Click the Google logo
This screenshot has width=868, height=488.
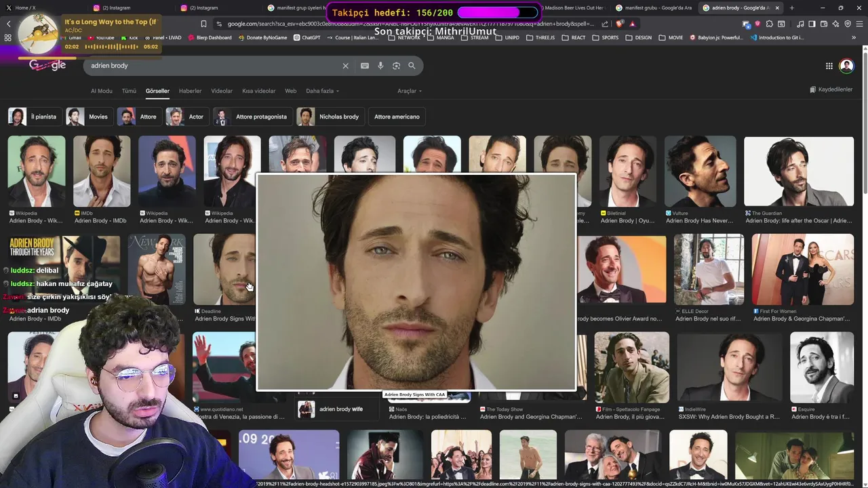coord(47,66)
